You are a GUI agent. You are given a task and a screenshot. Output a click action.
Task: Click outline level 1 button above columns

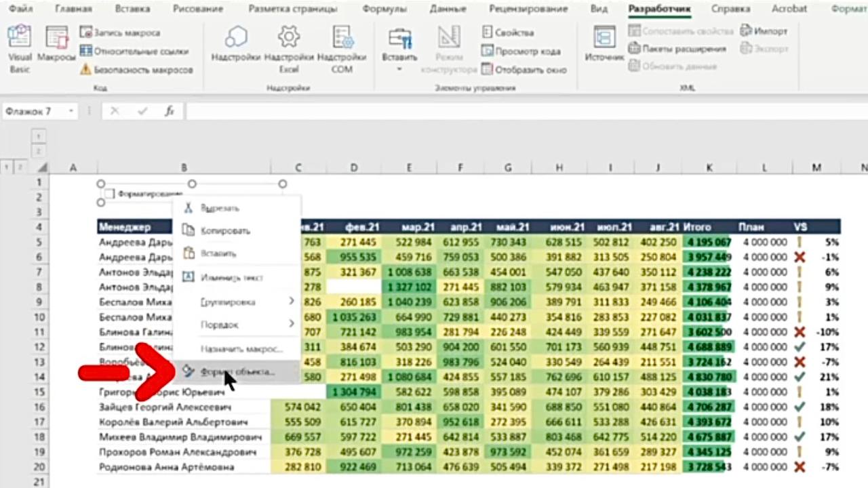(x=38, y=136)
